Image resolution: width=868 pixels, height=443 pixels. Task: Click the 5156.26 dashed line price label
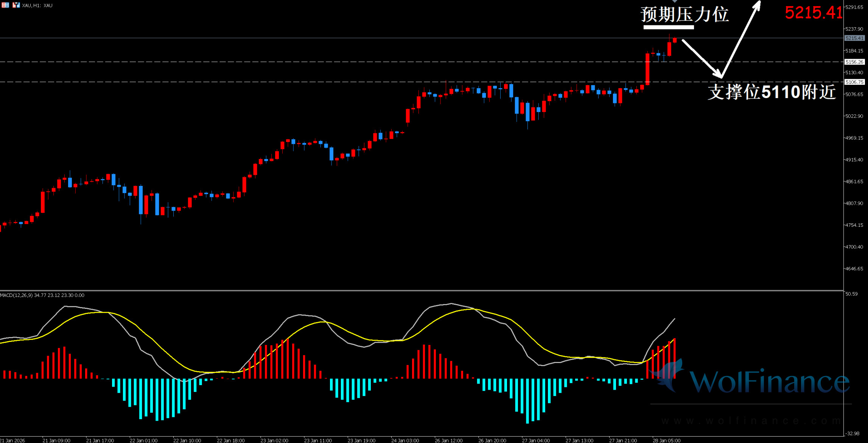[x=854, y=62]
